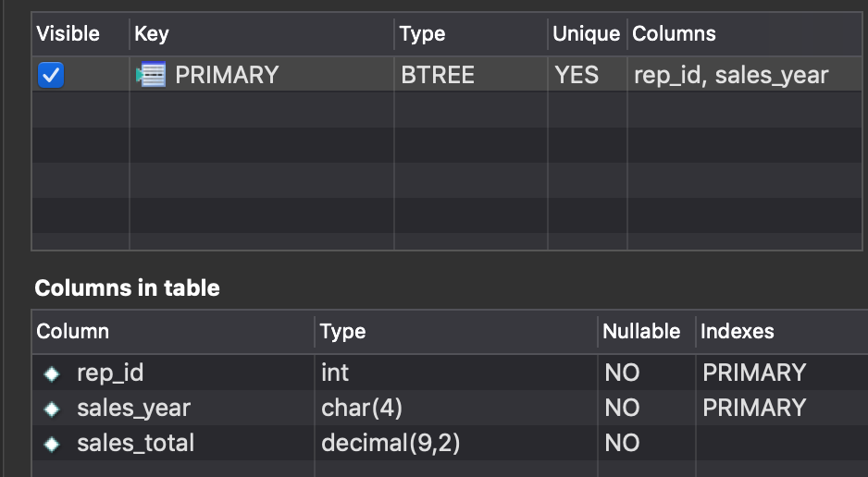868x477 pixels.
Task: Select PRIMARY index cell in sales_year row
Action: coord(754,408)
